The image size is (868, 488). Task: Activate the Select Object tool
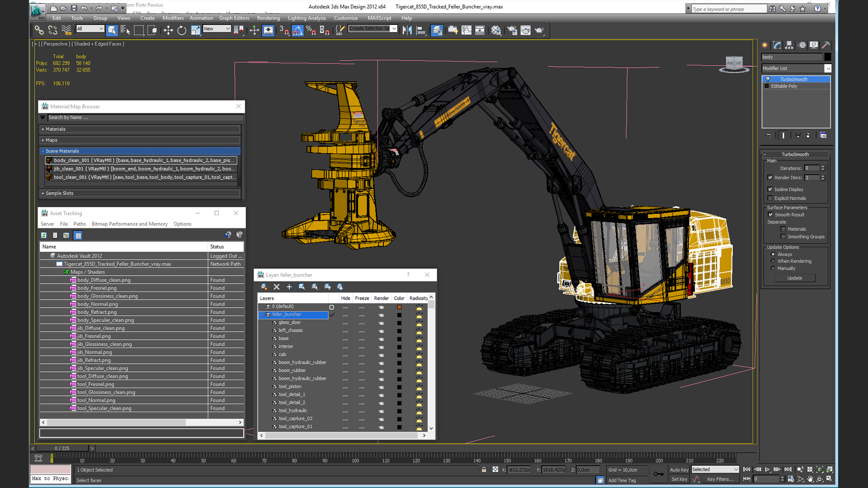coord(112,30)
